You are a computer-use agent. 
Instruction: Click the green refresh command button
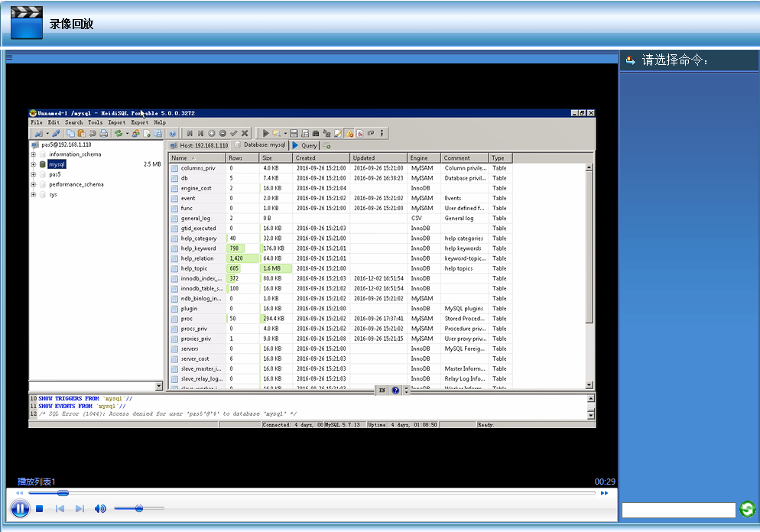point(748,509)
